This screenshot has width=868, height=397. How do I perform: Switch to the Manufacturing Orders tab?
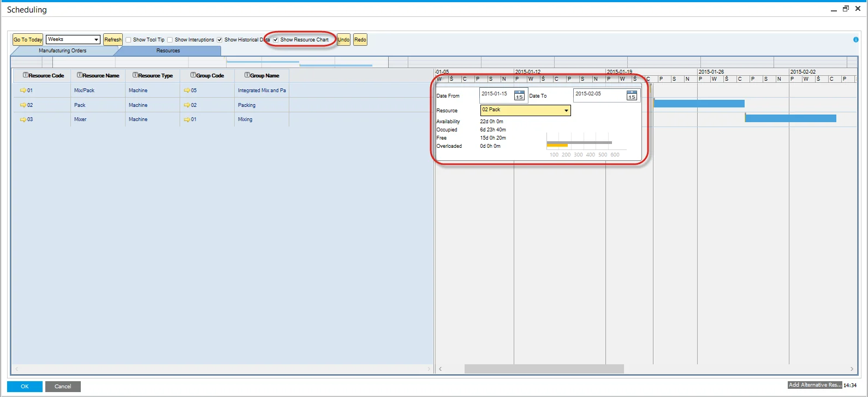pos(62,51)
